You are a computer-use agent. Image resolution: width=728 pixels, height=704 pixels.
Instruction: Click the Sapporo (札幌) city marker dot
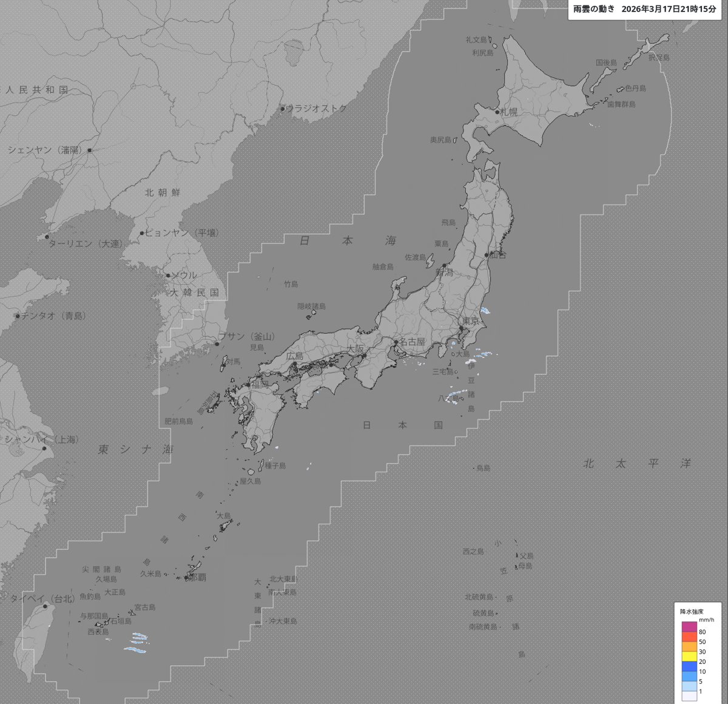click(497, 112)
